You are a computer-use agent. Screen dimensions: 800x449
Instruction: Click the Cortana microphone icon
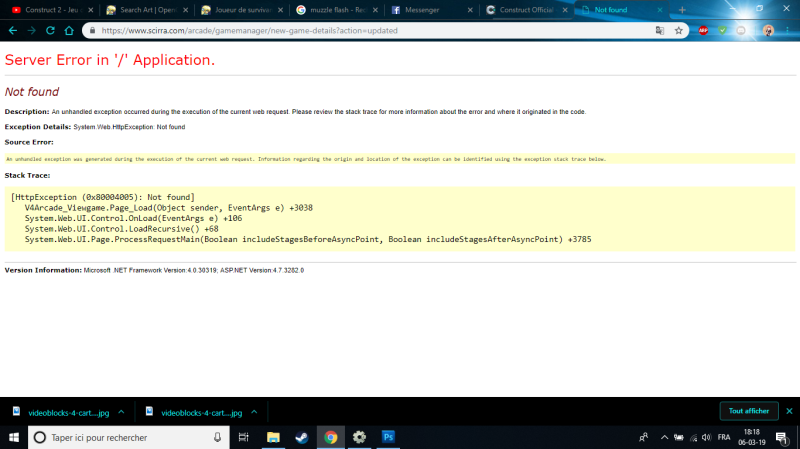click(217, 437)
